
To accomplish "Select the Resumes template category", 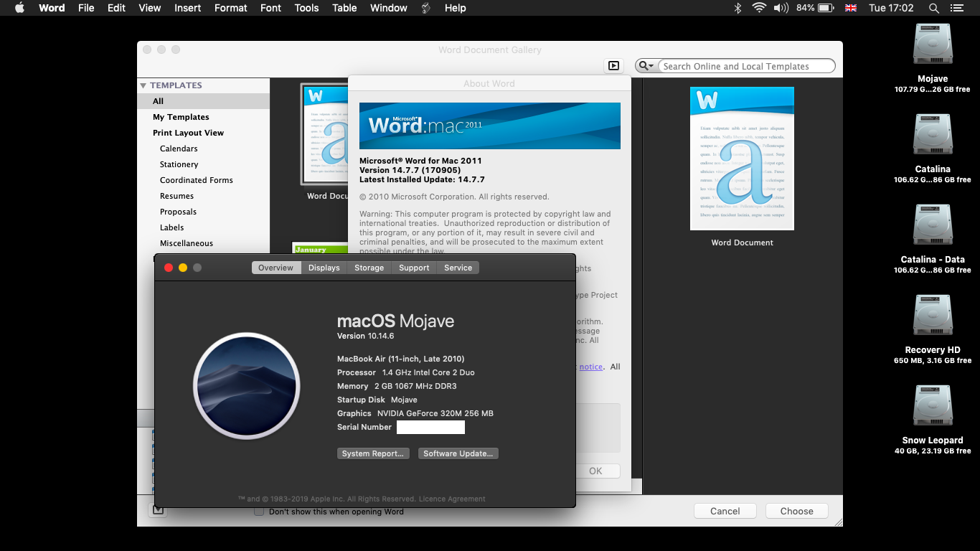I will tap(203, 196).
